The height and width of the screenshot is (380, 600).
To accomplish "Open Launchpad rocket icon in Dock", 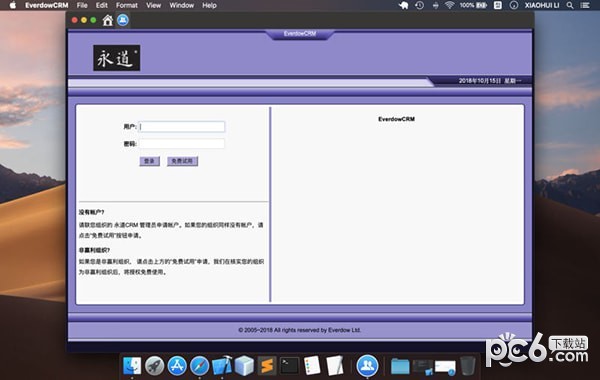I will (x=155, y=366).
